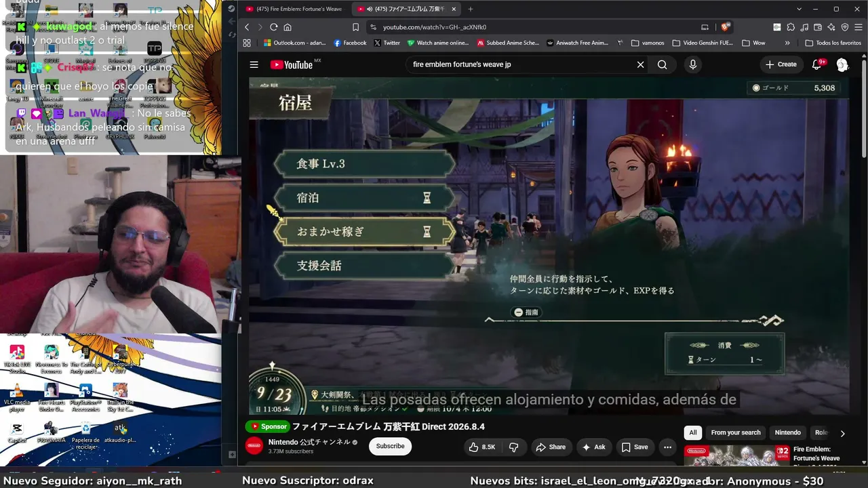Reload the YouTube page
The height and width of the screenshot is (488, 868).
[273, 27]
